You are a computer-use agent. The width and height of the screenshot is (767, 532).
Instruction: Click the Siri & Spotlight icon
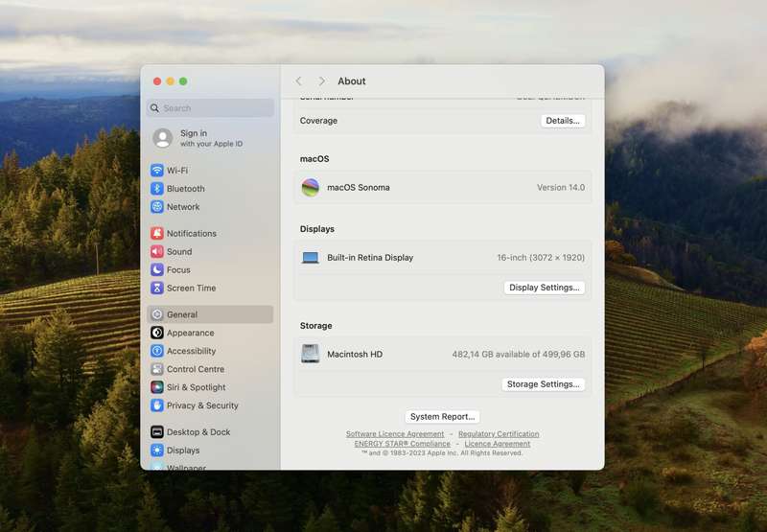pyautogui.click(x=157, y=386)
